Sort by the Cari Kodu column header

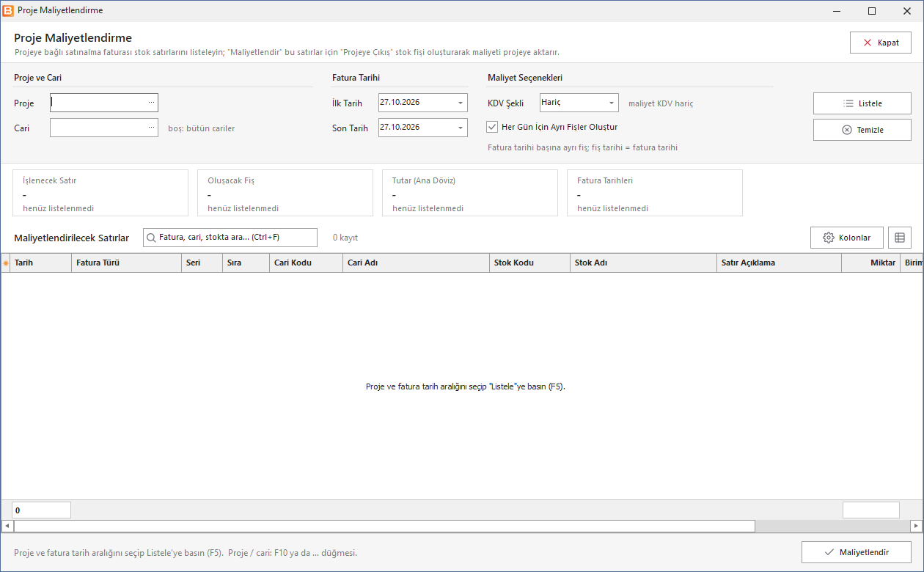coord(307,263)
